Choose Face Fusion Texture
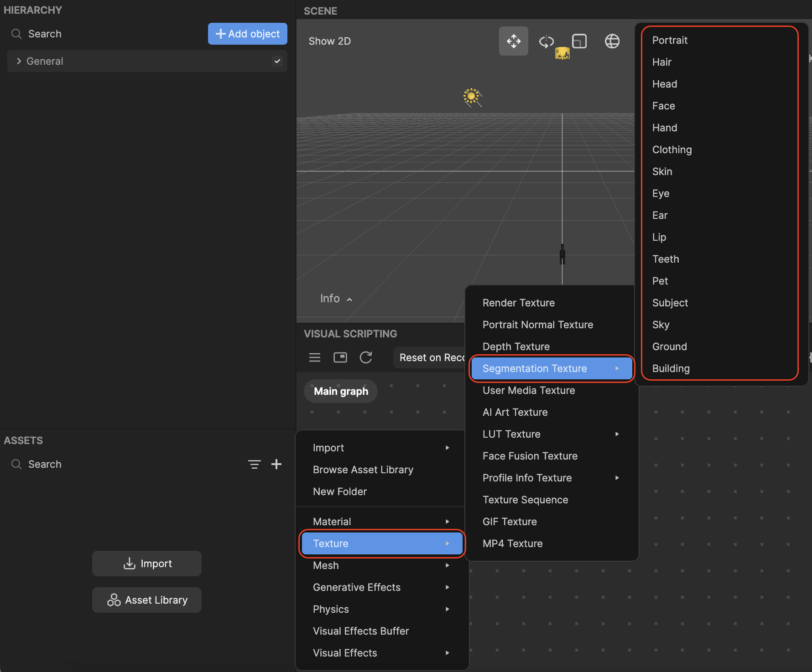 (x=552, y=456)
